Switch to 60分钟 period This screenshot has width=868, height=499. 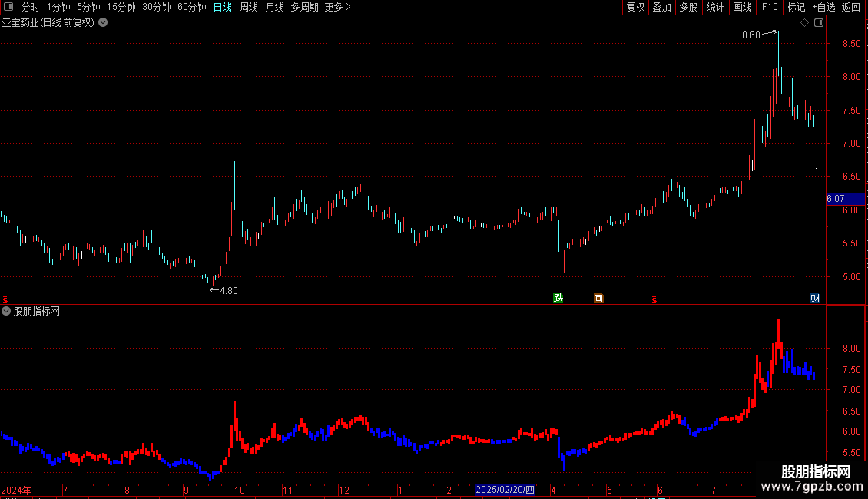click(191, 7)
